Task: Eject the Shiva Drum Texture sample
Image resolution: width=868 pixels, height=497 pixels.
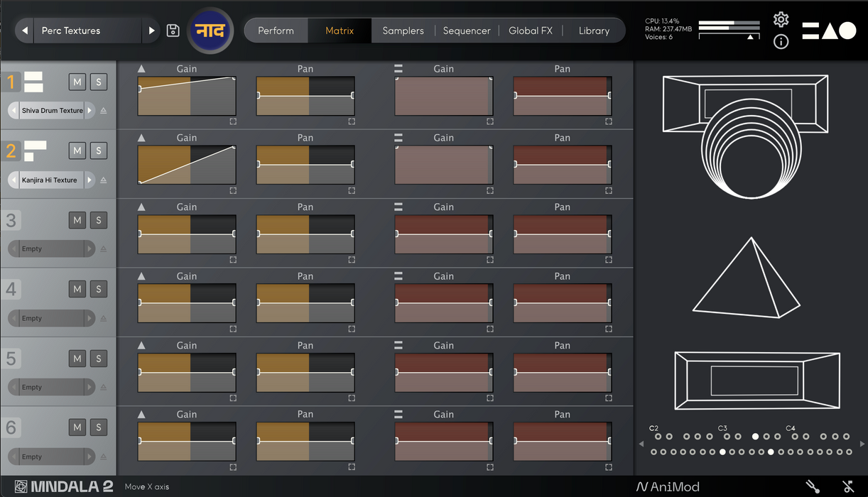Action: pos(104,111)
